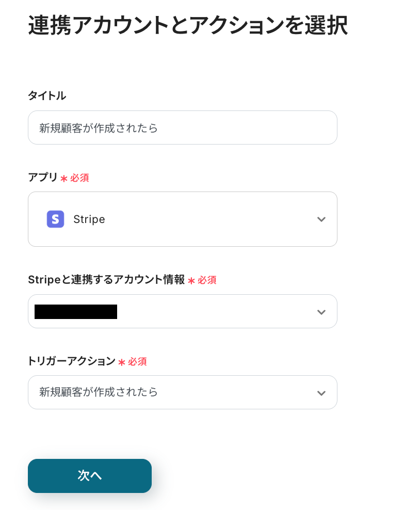Click the Stripe logo icon
Image resolution: width=420 pixels, height=510 pixels.
click(x=55, y=219)
